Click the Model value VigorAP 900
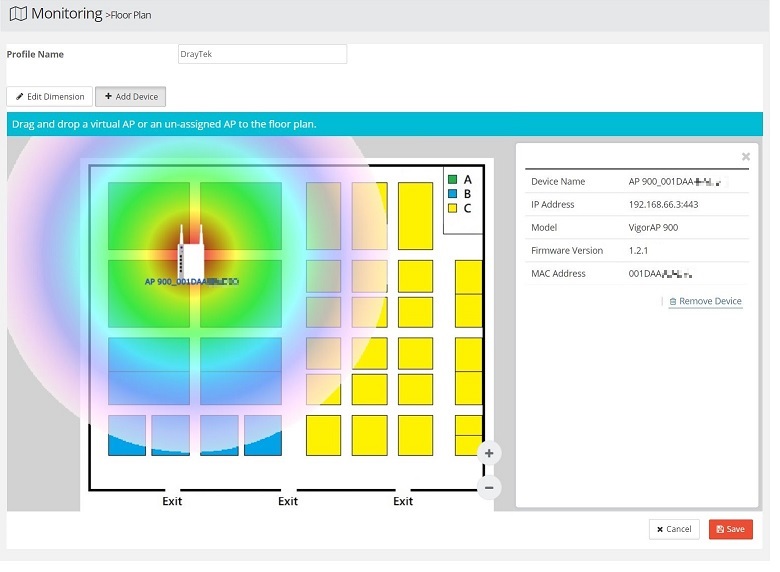780x572 pixels. pyautogui.click(x=653, y=227)
